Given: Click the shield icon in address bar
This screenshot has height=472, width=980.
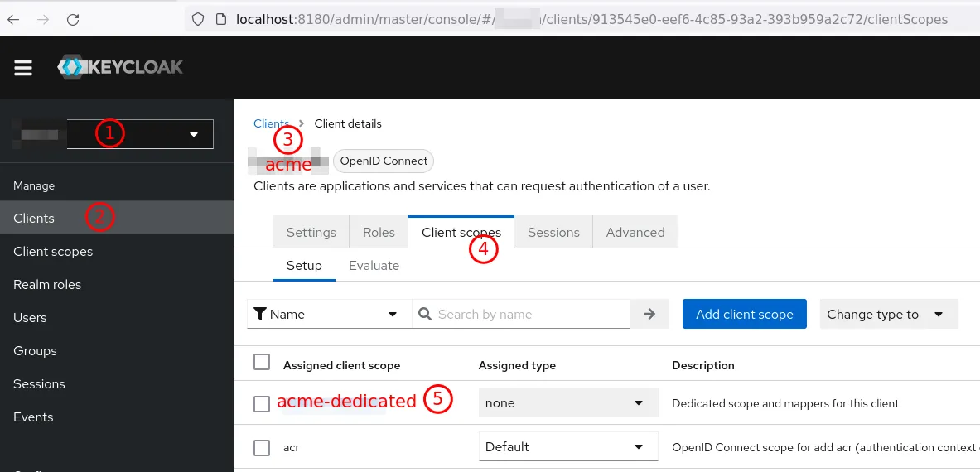Looking at the screenshot, I should click(x=198, y=19).
